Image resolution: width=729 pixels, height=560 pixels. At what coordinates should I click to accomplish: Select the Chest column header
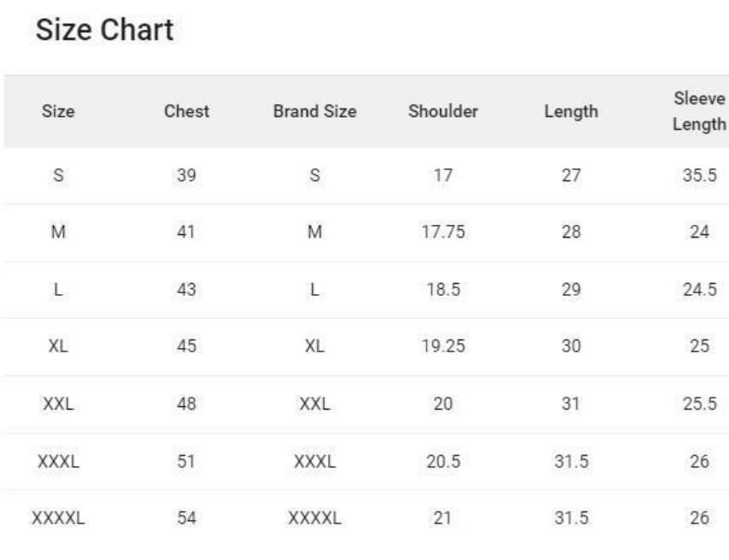[x=186, y=111]
